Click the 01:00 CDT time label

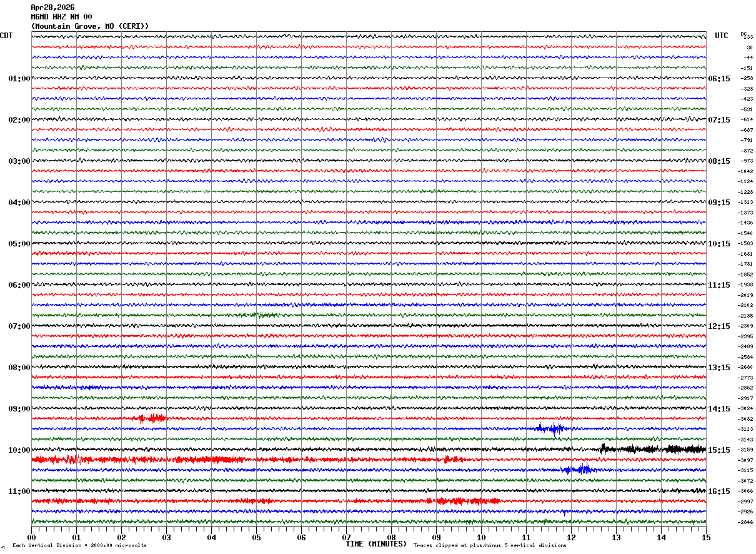click(x=19, y=79)
